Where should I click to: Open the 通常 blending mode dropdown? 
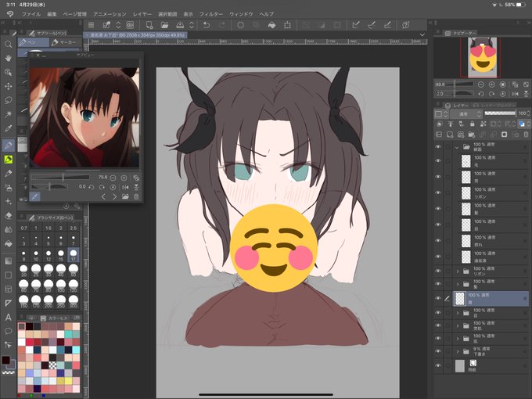coord(466,113)
